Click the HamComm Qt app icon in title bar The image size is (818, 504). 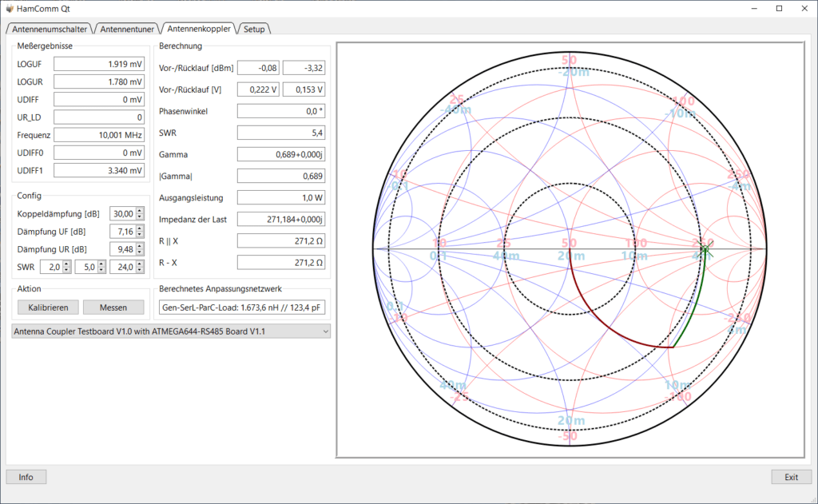(x=10, y=8)
